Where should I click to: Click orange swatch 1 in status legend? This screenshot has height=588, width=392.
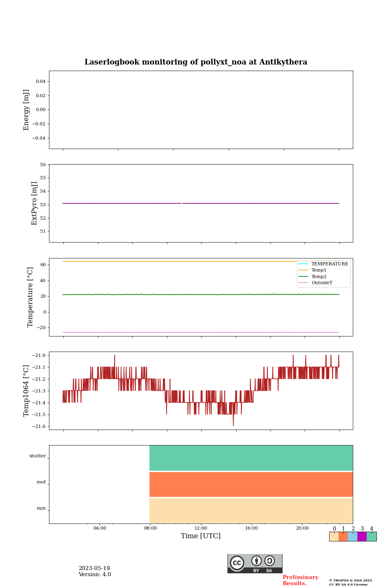tap(343, 537)
